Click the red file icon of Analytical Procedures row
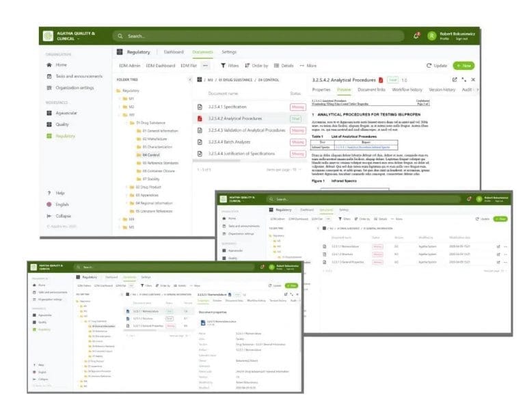Screen dimensions: 525x420 pyautogui.click(x=200, y=118)
